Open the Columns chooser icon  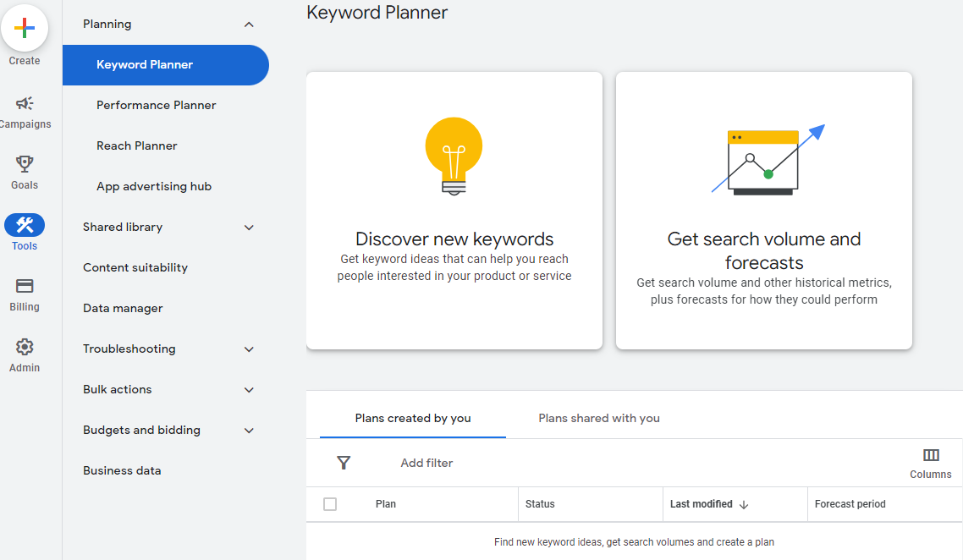click(x=931, y=456)
